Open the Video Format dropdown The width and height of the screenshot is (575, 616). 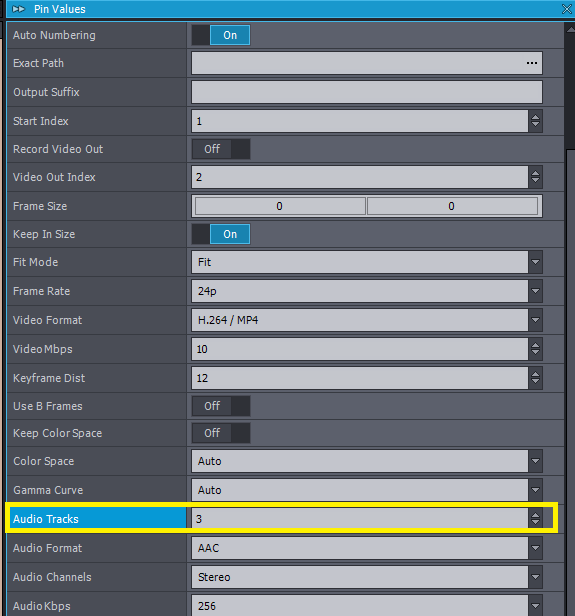(x=367, y=320)
